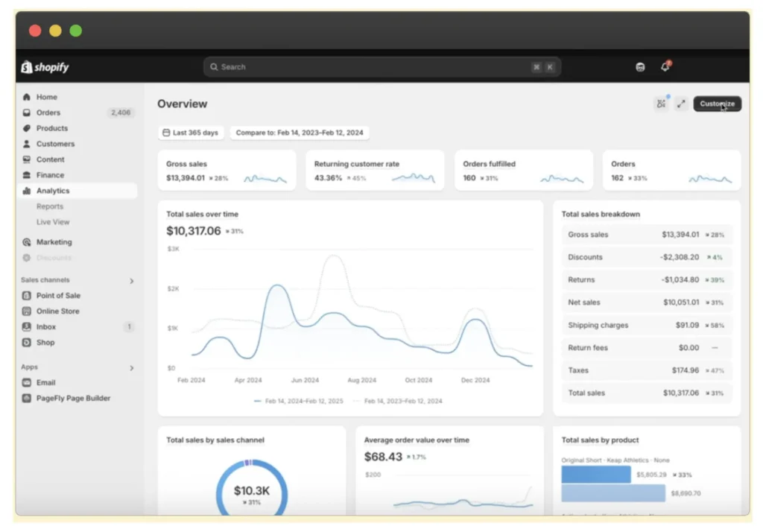The width and height of the screenshot is (763, 532).
Task: Click the fullscreen expand arrows icon
Action: tap(681, 104)
